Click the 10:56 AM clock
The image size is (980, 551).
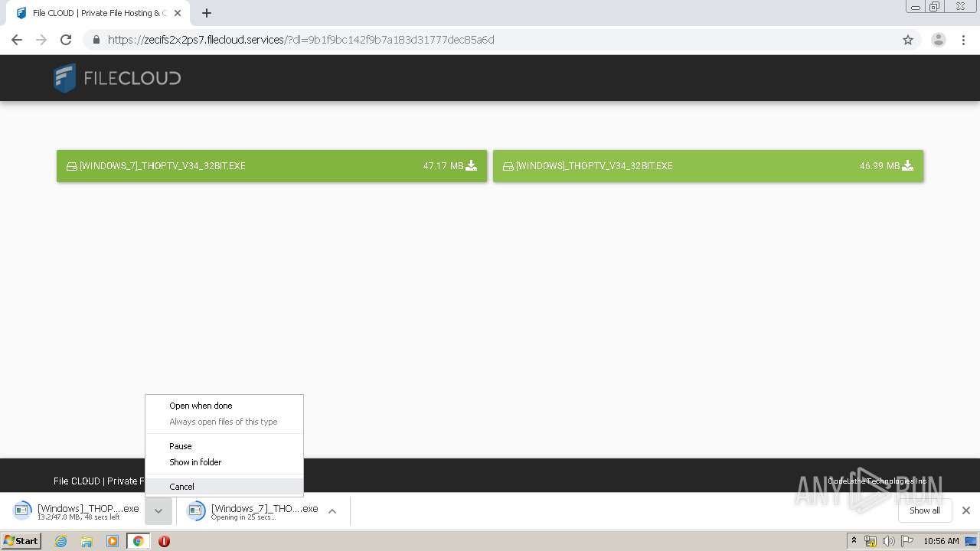[941, 541]
